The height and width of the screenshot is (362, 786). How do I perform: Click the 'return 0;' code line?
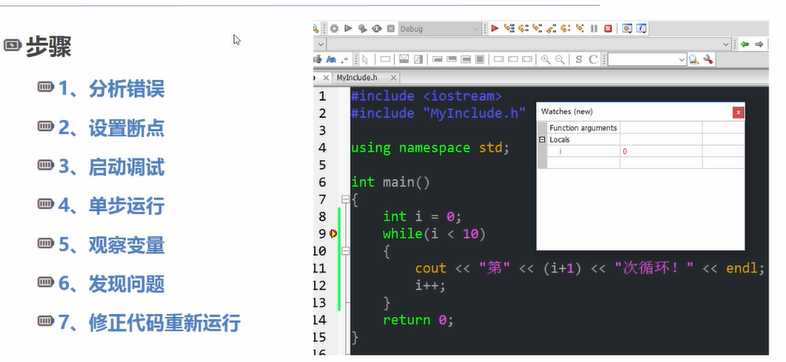click(x=418, y=320)
